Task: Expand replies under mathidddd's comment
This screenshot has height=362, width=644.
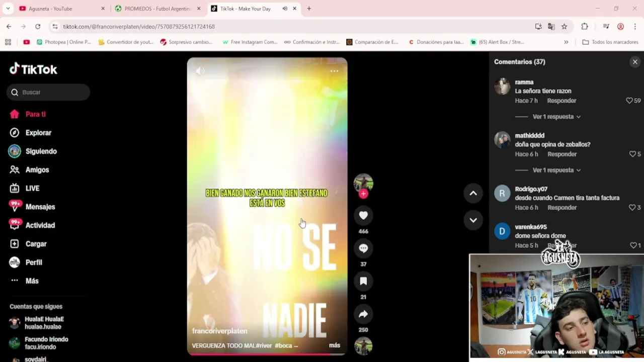Action: click(556, 170)
